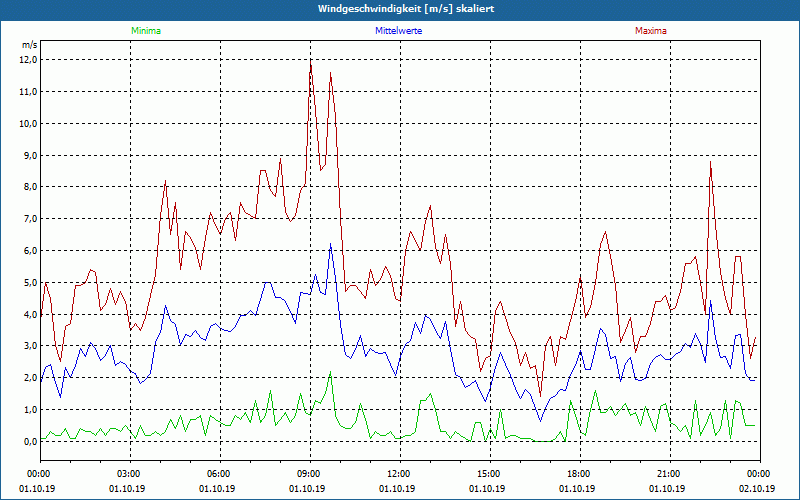
Task: Click the 06:00 time axis label
Action: pyautogui.click(x=220, y=474)
